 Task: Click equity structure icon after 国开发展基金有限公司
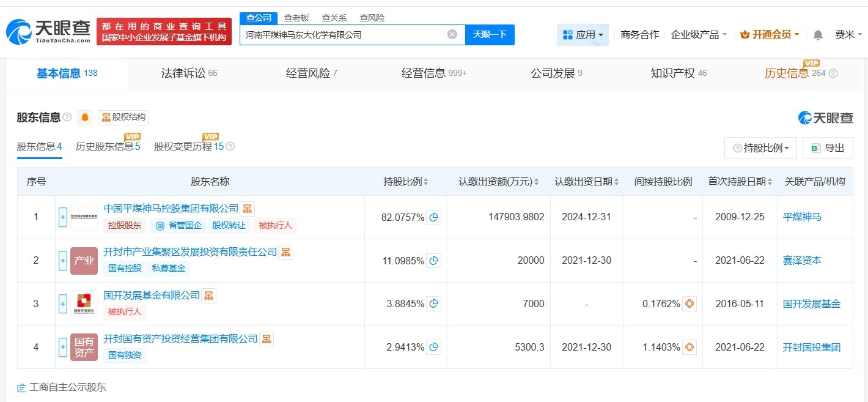click(x=209, y=296)
